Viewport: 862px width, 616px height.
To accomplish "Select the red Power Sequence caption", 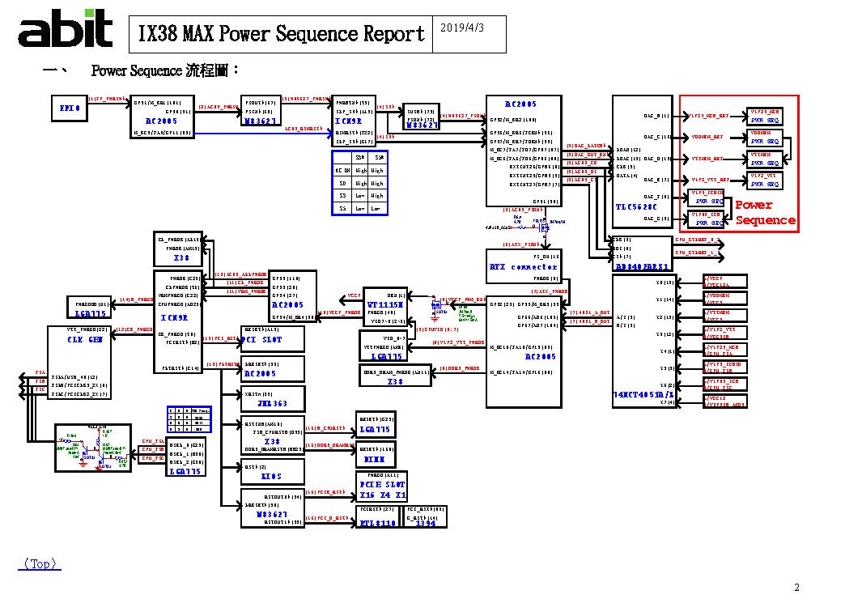I will (765, 213).
